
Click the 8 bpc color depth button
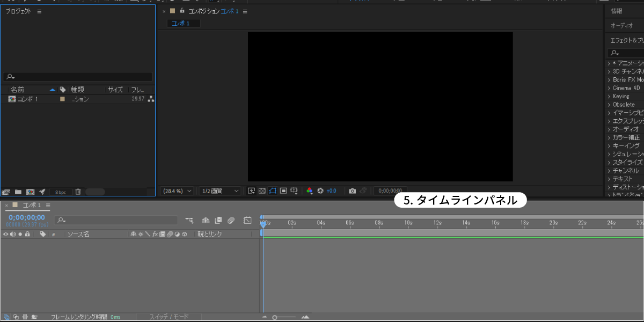[x=61, y=192]
